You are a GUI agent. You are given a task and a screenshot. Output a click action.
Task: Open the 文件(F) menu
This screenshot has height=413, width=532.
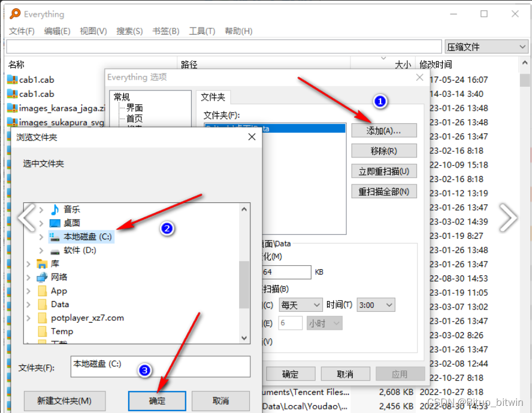(22, 31)
